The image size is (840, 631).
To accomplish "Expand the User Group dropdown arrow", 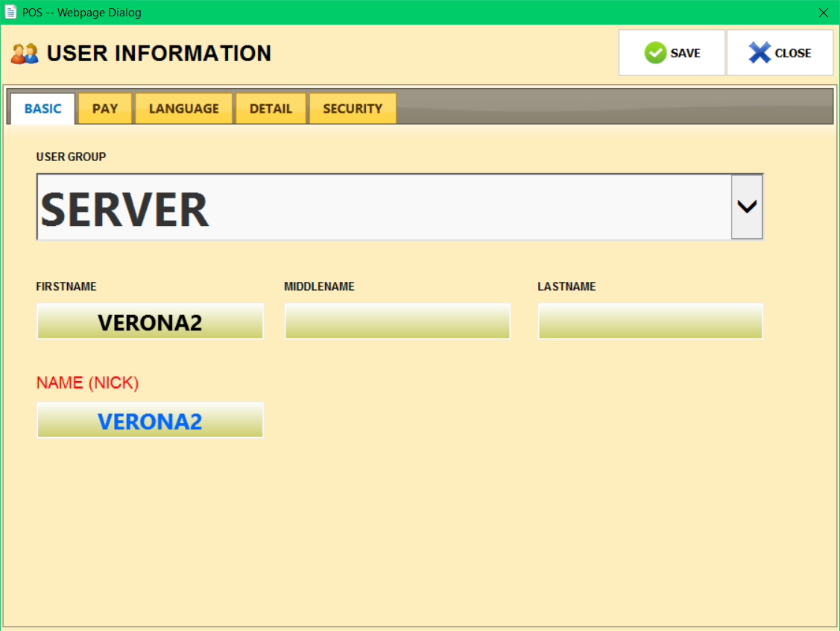I will (747, 207).
